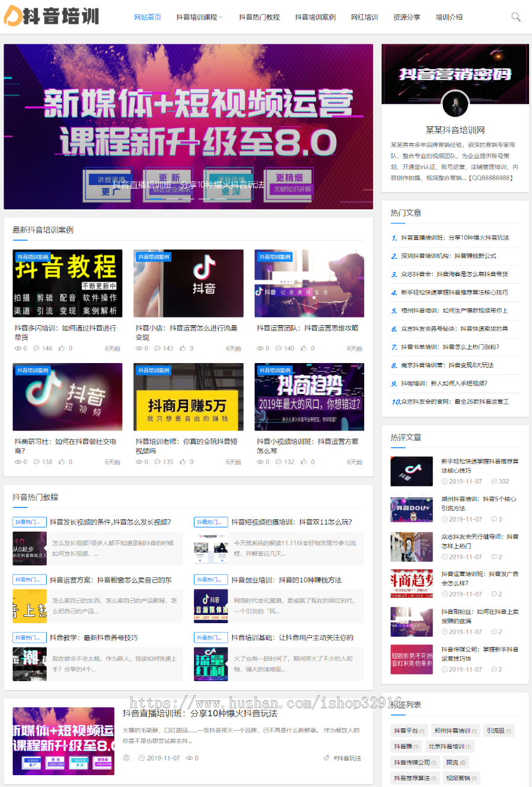Click the thumbs-up icon under 抖音培训老师 article

(183, 462)
